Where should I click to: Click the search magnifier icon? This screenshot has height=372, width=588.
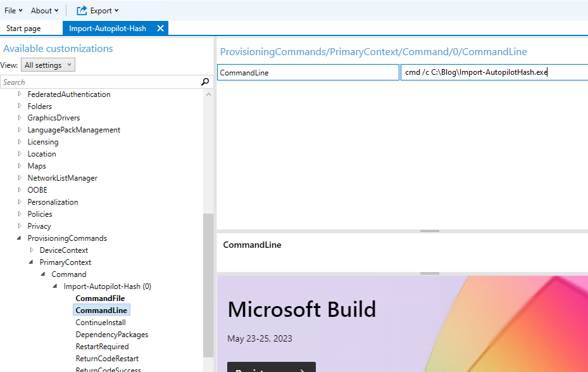click(204, 82)
